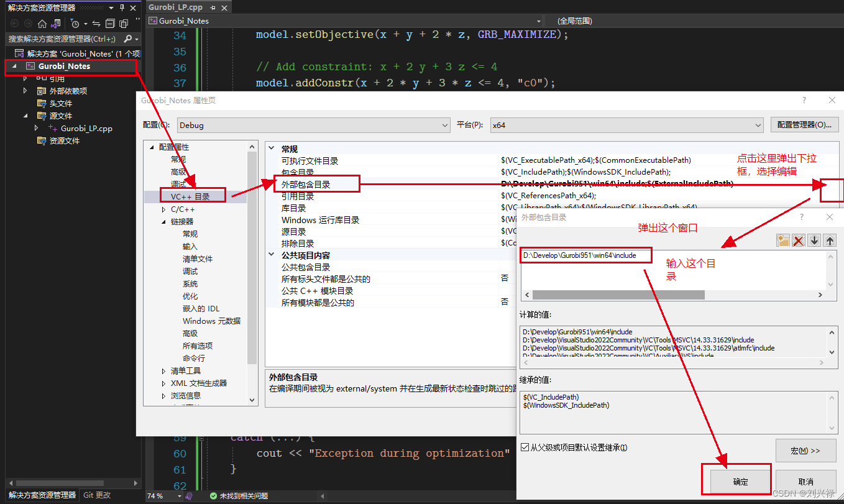Add a new line in the 外部包含目录 dialog
Viewport: 844px width, 504px height.
[x=783, y=241]
